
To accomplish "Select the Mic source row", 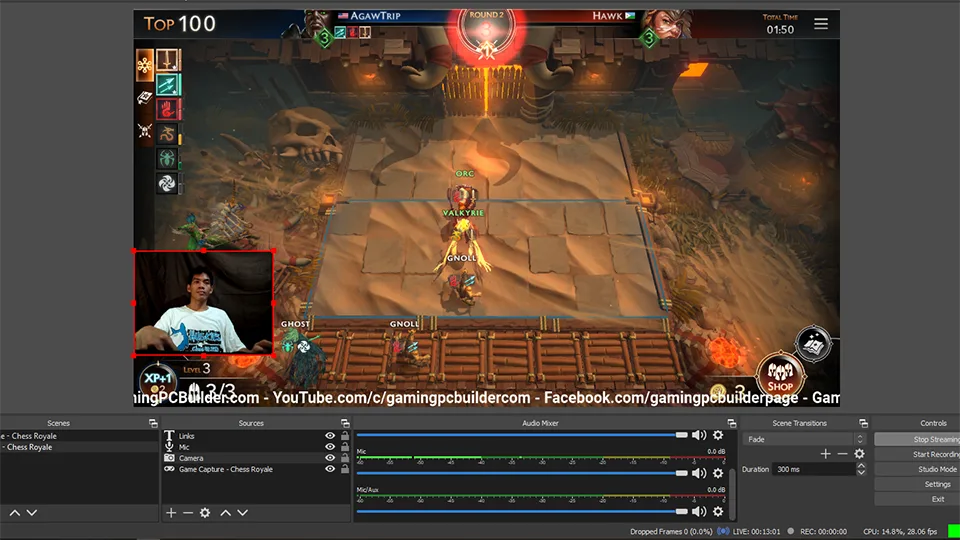I will coord(255,447).
